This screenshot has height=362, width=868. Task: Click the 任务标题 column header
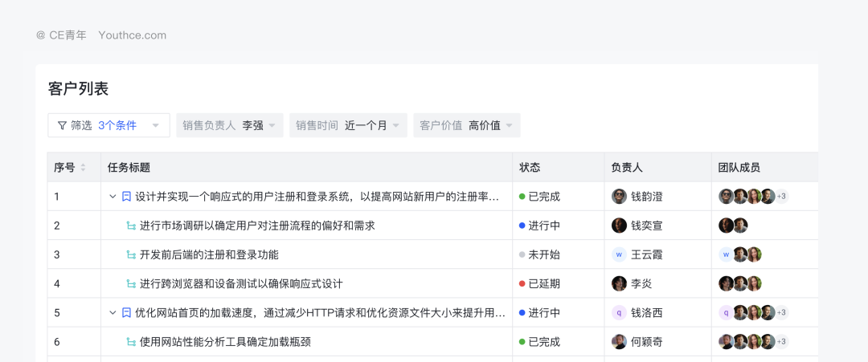tap(129, 168)
